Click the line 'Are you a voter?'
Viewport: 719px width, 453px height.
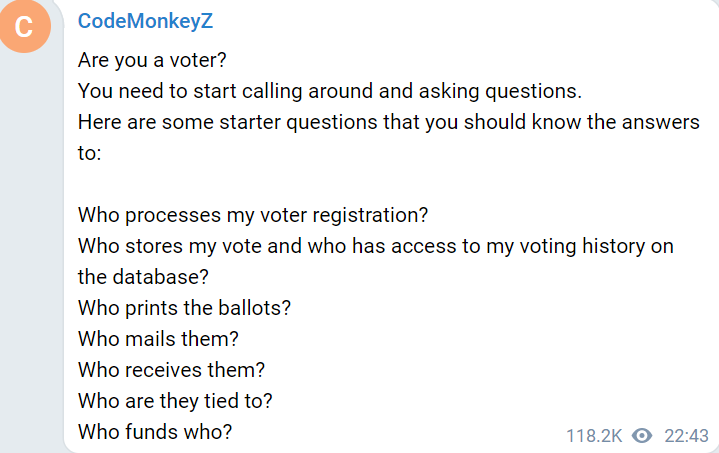point(152,60)
